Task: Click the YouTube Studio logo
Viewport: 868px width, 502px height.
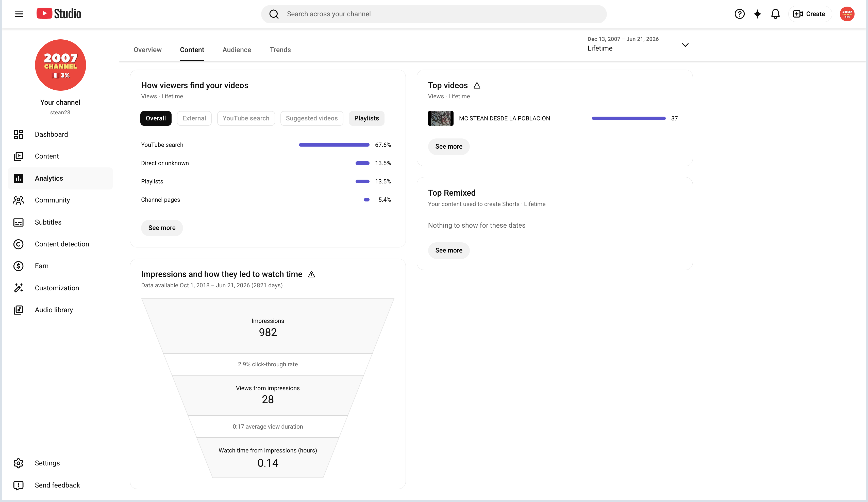Action: (59, 14)
